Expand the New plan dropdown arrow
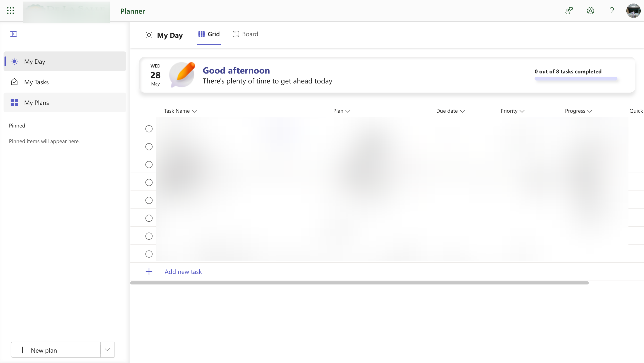Screen dimensions: 644x363 click(107, 350)
